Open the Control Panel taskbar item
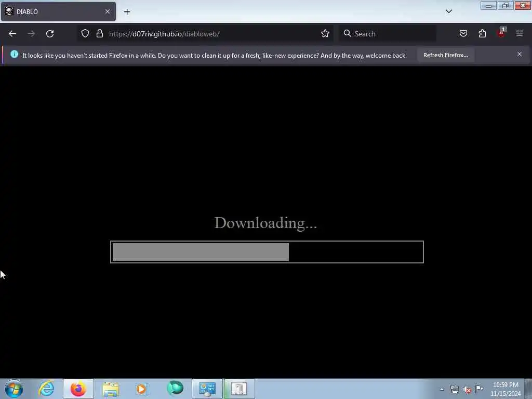This screenshot has width=532, height=399. coord(207,389)
